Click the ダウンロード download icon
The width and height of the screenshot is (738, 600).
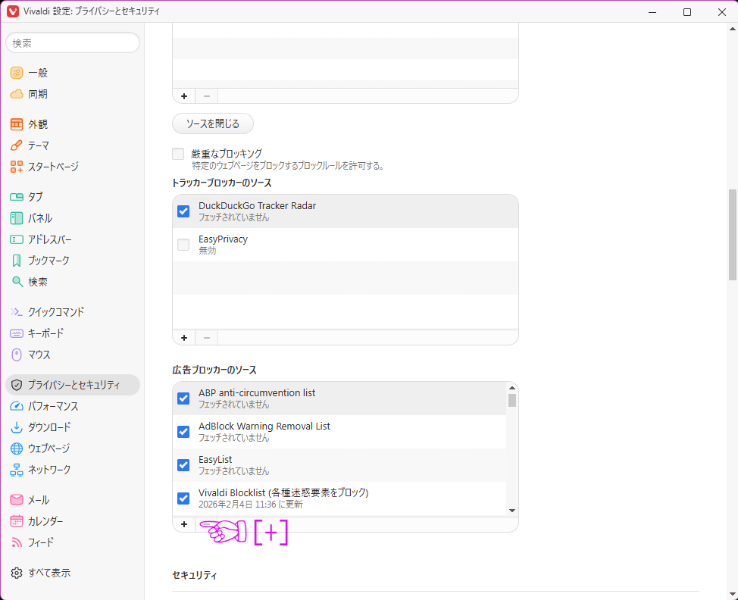tap(16, 427)
